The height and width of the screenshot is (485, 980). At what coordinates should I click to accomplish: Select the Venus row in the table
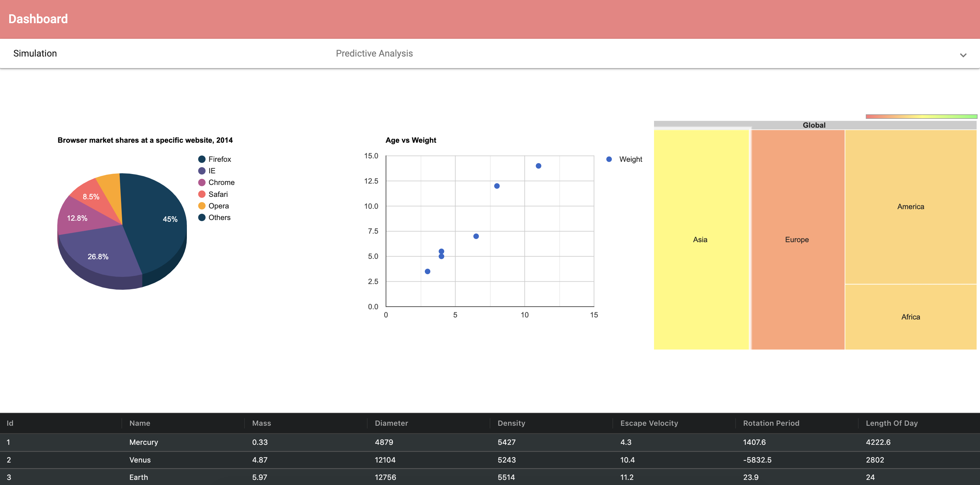[x=139, y=459]
